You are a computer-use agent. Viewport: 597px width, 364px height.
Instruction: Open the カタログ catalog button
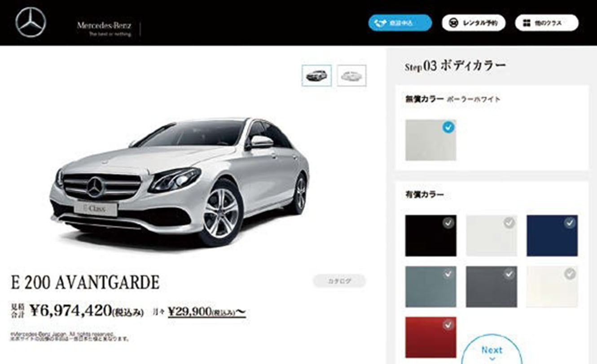coord(339,281)
